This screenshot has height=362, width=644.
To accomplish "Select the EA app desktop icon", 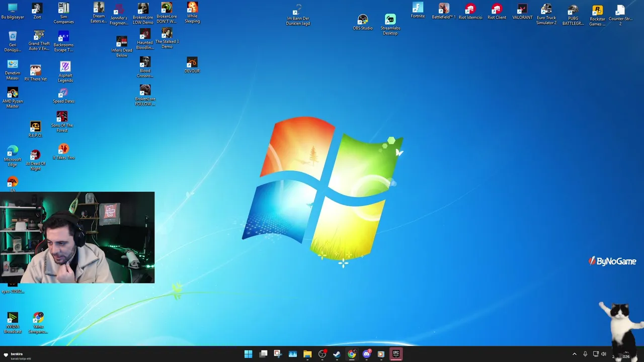I will coord(13,184).
